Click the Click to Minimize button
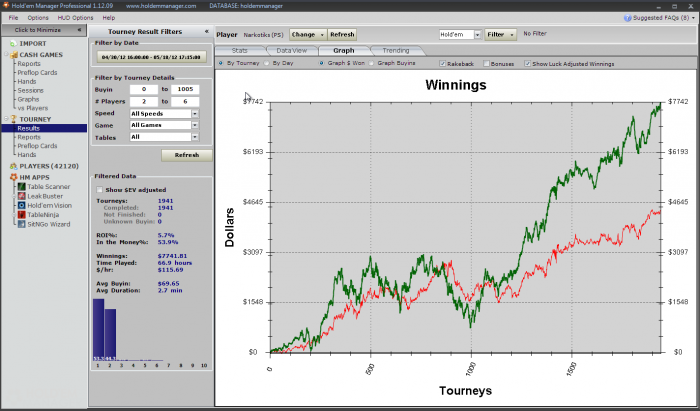Screen dimensions: 700x411 tap(43, 30)
